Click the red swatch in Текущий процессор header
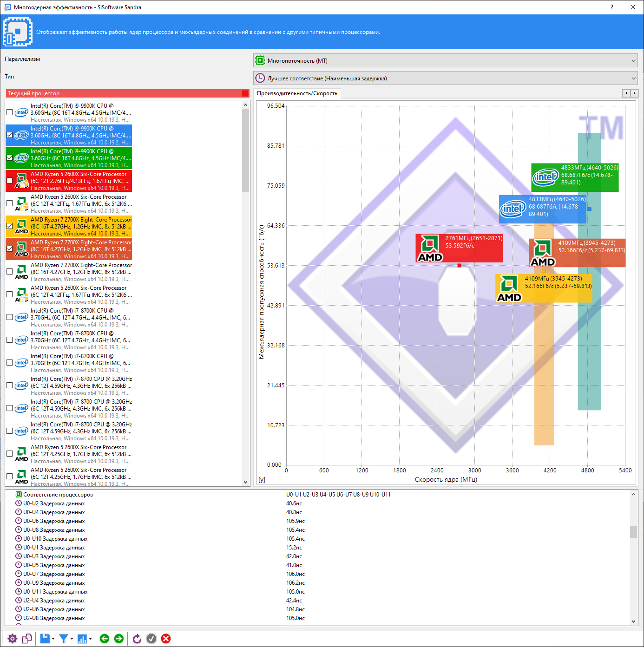 (245, 93)
